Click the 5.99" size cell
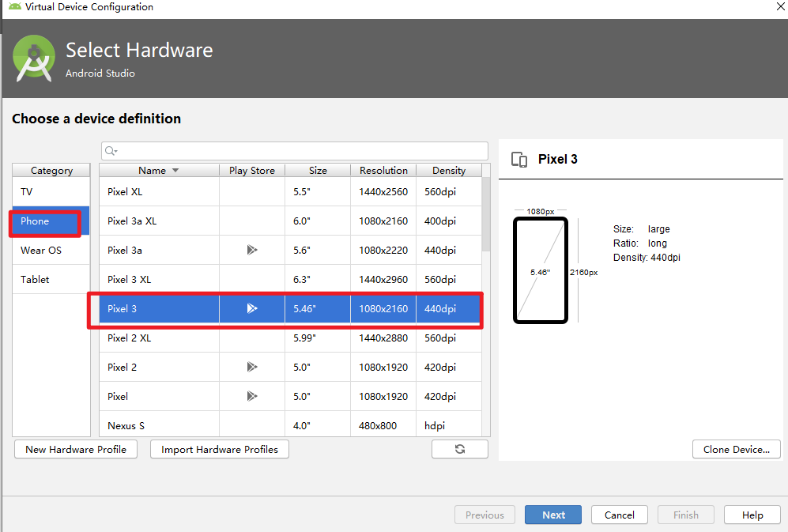This screenshot has height=532, width=788. click(318, 338)
